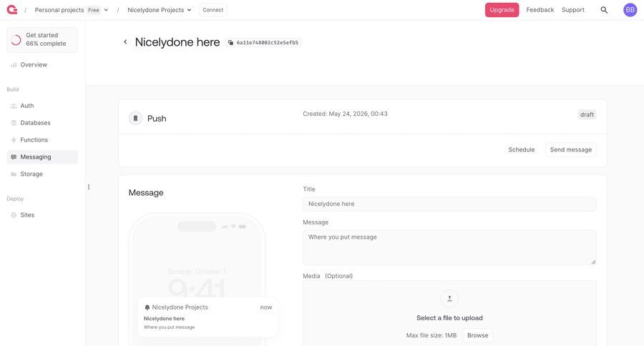The image size is (644, 346).
Task: Click the Browse file button
Action: click(x=478, y=335)
